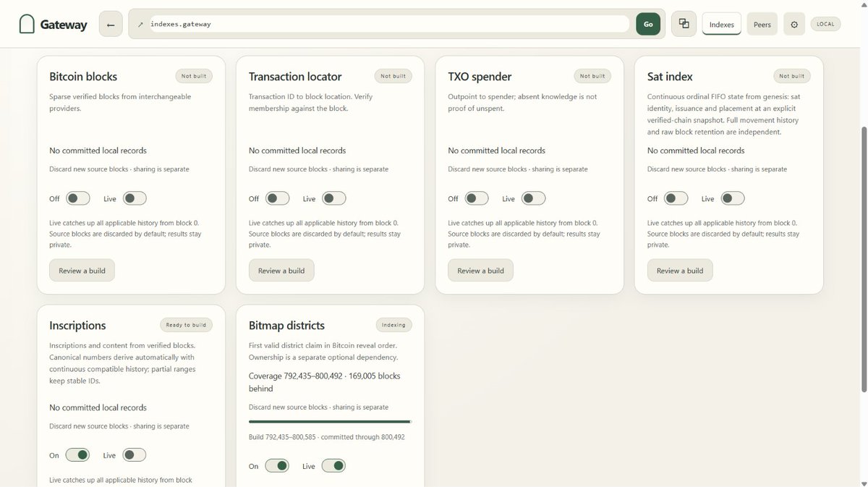This screenshot has width=868, height=487.
Task: Switch to the Peers tab
Action: pos(762,24)
